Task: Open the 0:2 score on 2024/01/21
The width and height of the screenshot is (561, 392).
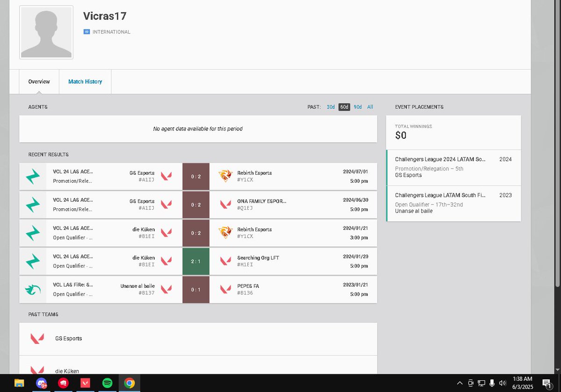Action: point(196,233)
